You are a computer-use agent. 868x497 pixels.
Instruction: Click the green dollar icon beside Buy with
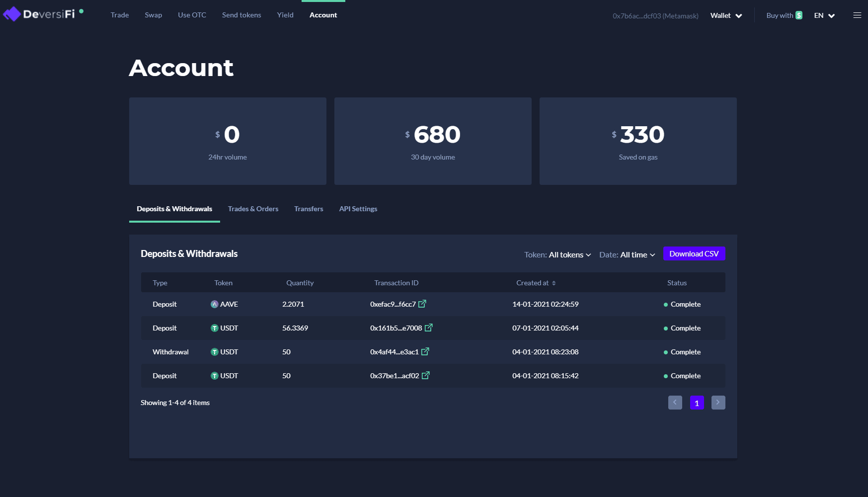coord(799,15)
